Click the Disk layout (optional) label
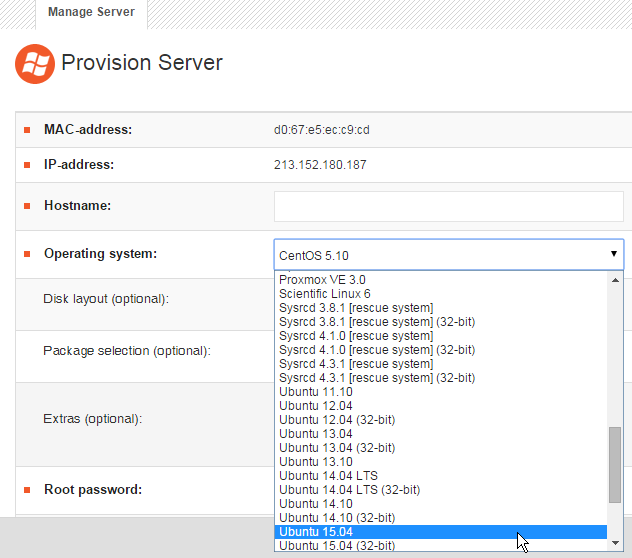 [x=106, y=299]
